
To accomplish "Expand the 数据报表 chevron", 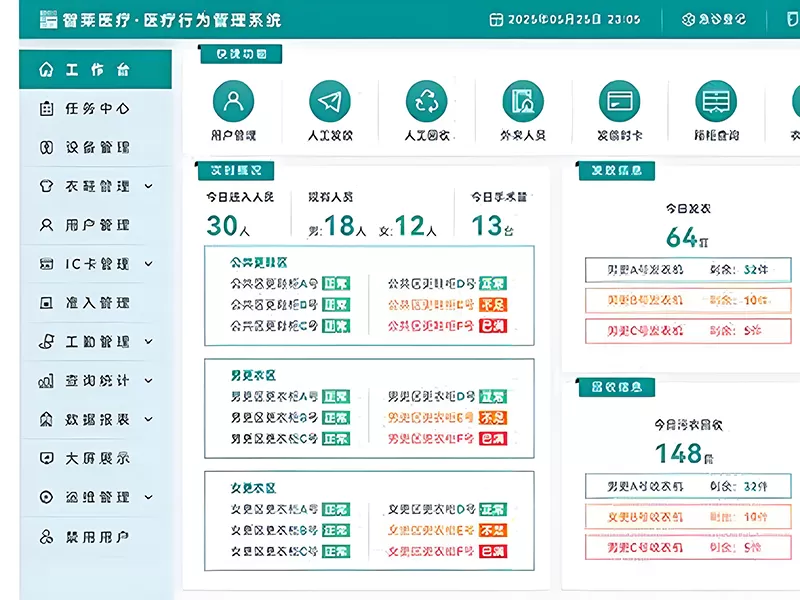I will [148, 419].
